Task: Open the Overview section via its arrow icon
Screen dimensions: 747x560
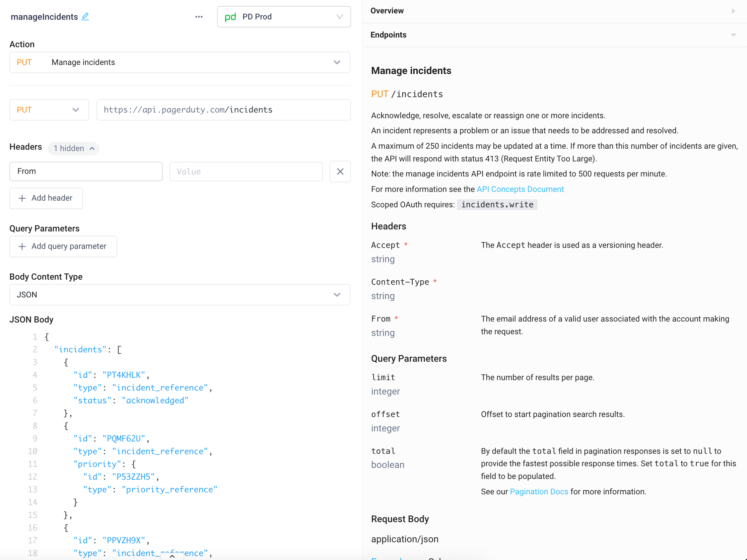Action: click(x=733, y=10)
